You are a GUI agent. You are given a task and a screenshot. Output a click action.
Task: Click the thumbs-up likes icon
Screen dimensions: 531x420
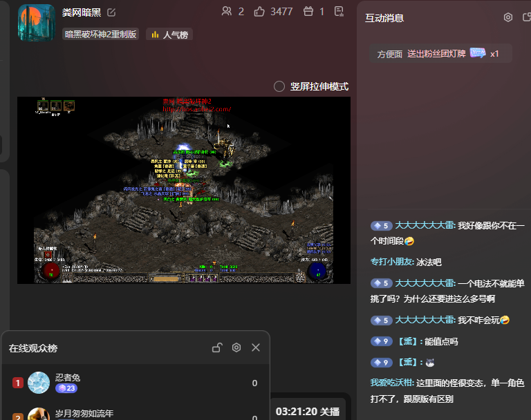coord(259,12)
